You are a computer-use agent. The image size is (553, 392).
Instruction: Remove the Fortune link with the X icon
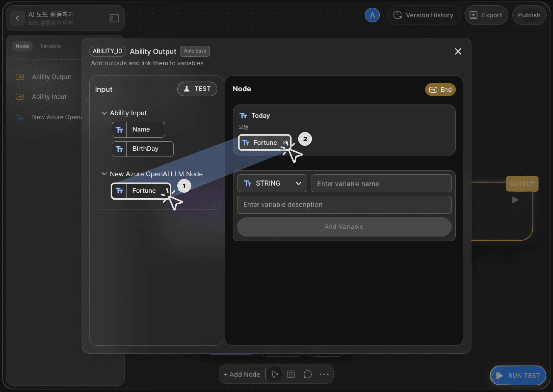285,142
